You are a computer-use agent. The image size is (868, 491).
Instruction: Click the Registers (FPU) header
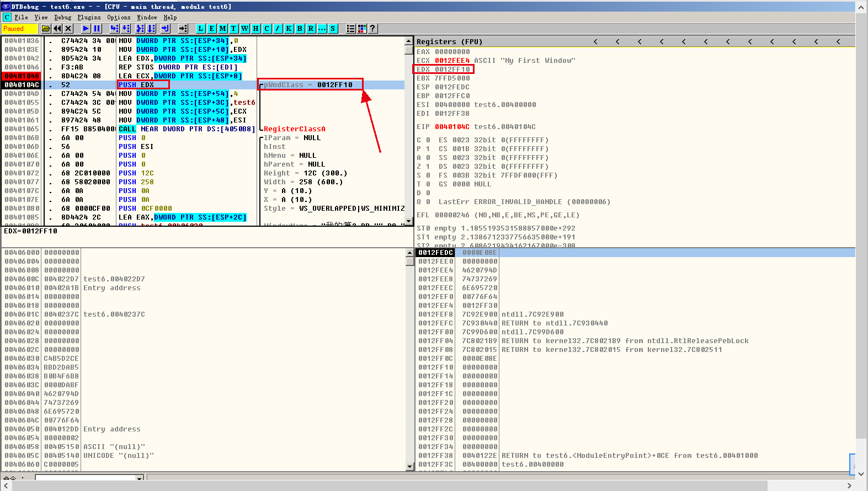[449, 41]
